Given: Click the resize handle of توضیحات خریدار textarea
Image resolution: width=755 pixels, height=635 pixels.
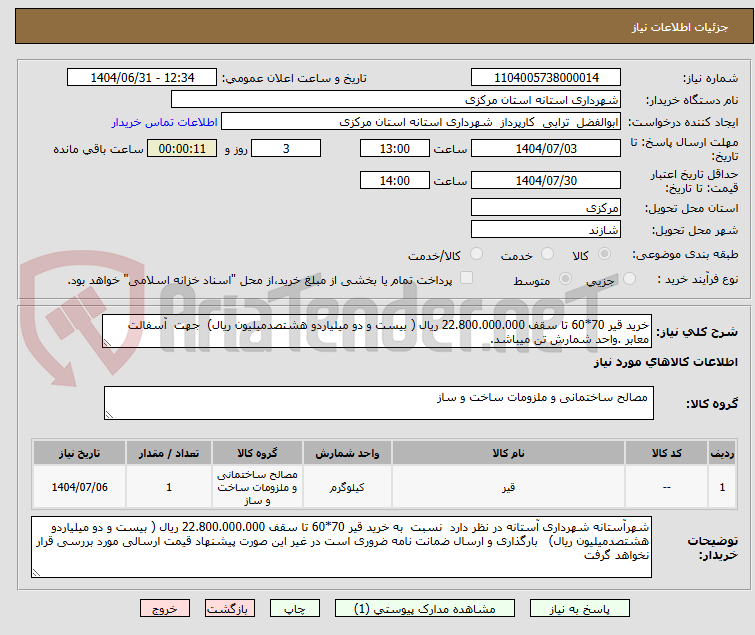Looking at the screenshot, I should pyautogui.click(x=37, y=572).
